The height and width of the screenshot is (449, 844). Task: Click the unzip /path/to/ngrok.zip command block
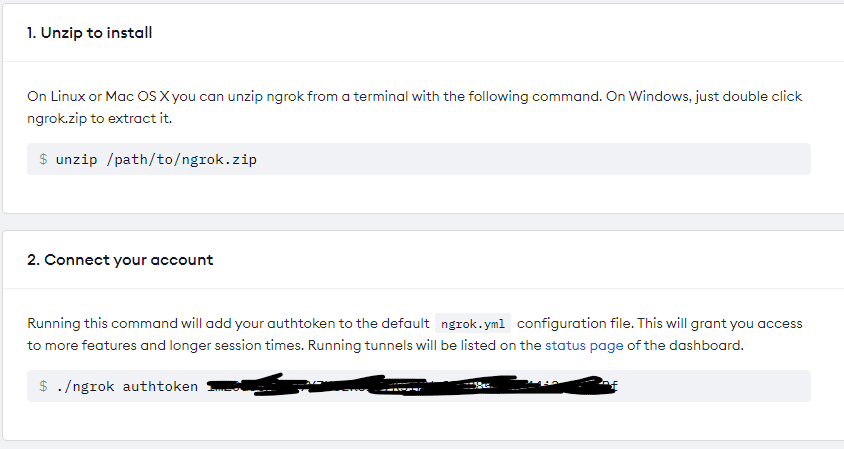418,159
